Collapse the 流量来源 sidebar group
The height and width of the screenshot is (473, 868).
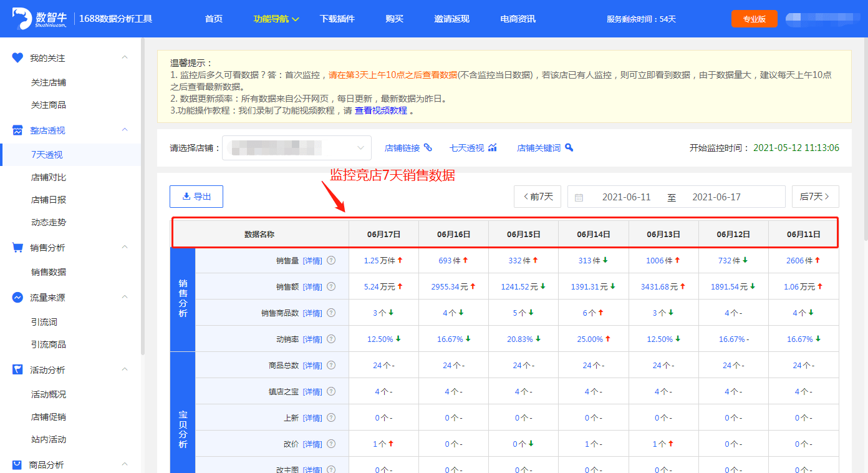point(125,298)
